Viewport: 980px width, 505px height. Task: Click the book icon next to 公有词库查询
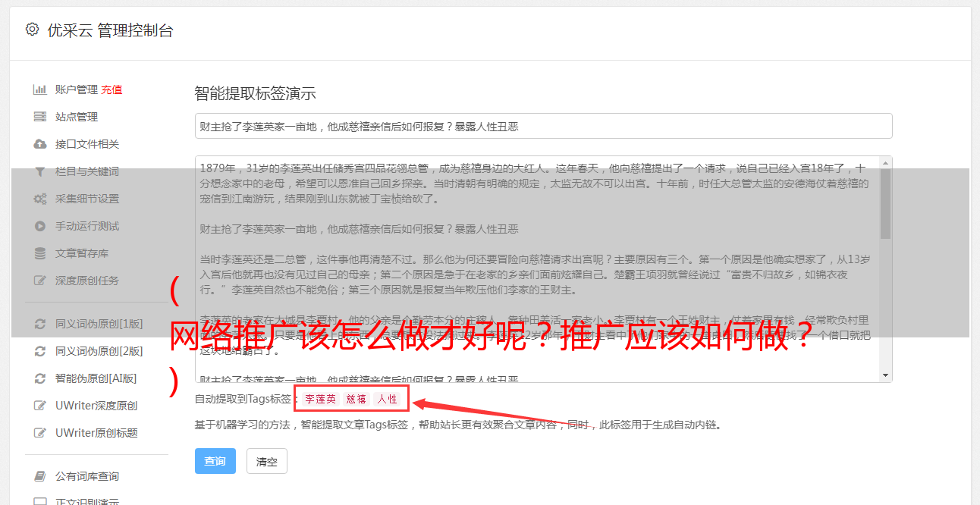pyautogui.click(x=40, y=476)
